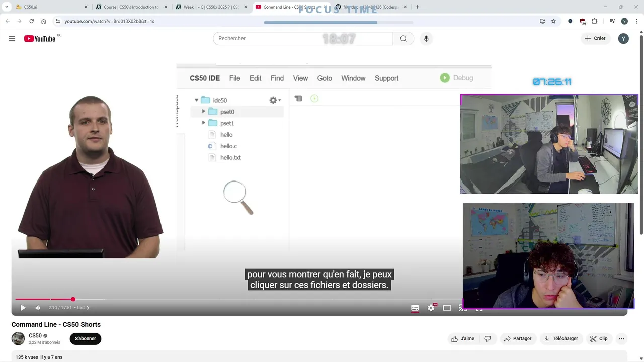Like the video with J'aime
The image size is (644, 362).
(463, 339)
